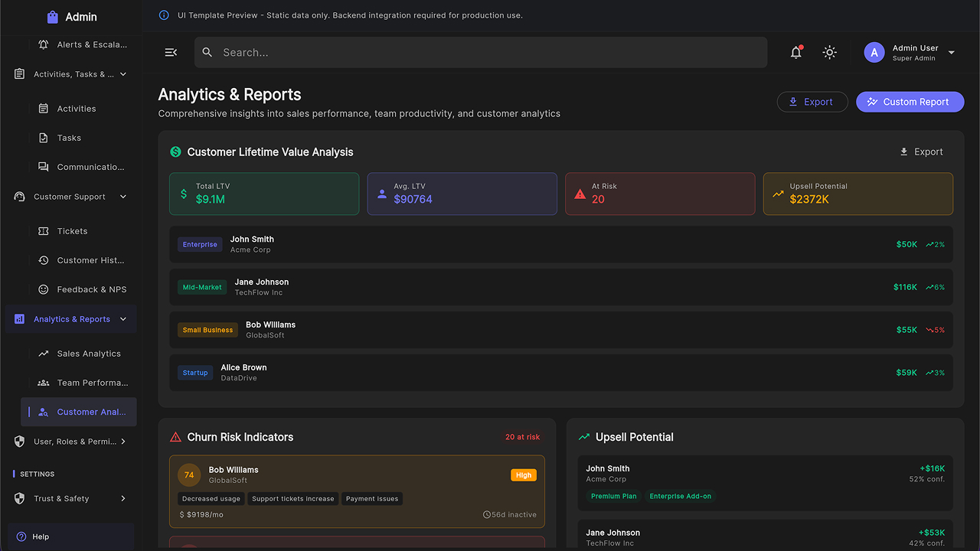Collapse the Customer Support section chevron

[123, 197]
